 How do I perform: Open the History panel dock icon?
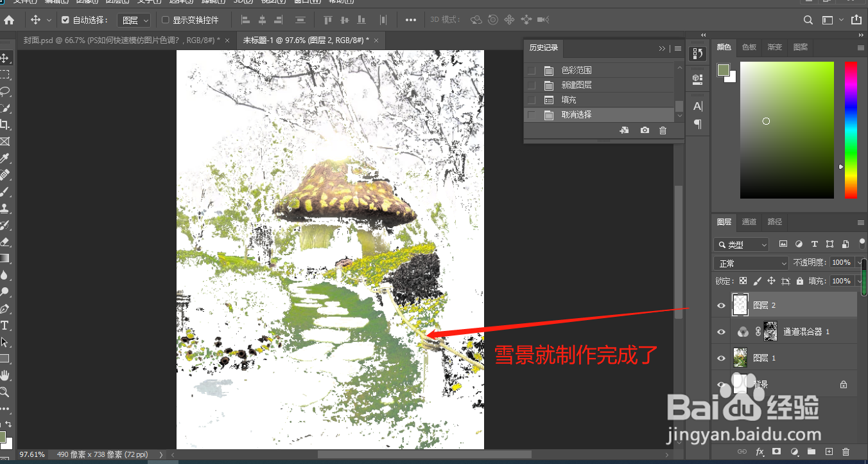[x=697, y=53]
